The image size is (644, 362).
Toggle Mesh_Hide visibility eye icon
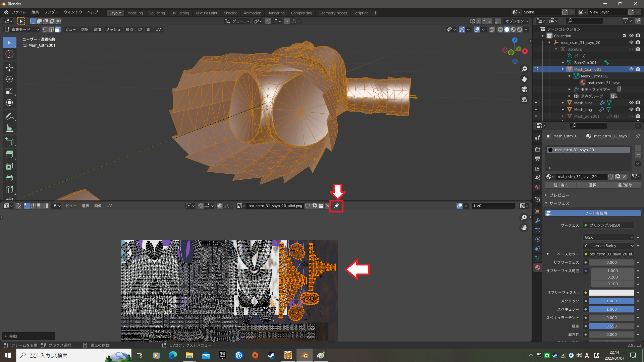[x=631, y=103]
